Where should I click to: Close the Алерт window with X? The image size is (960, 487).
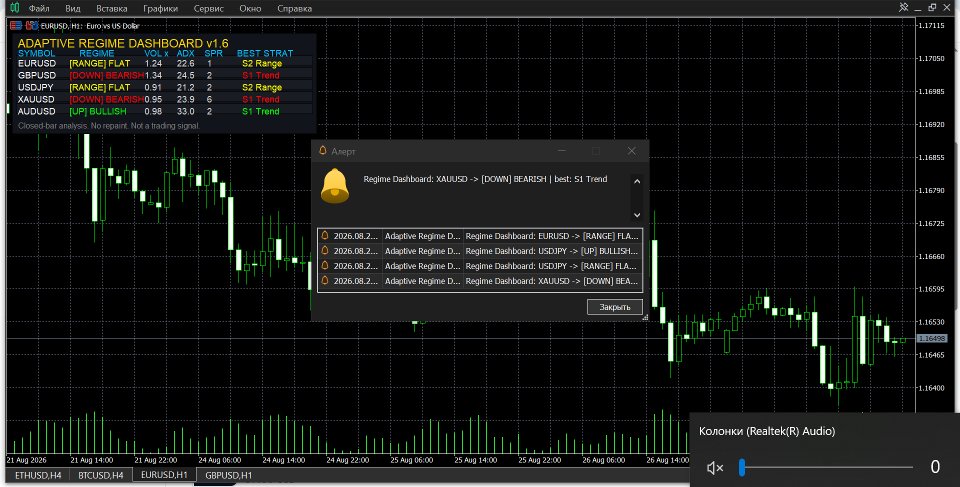(x=631, y=151)
